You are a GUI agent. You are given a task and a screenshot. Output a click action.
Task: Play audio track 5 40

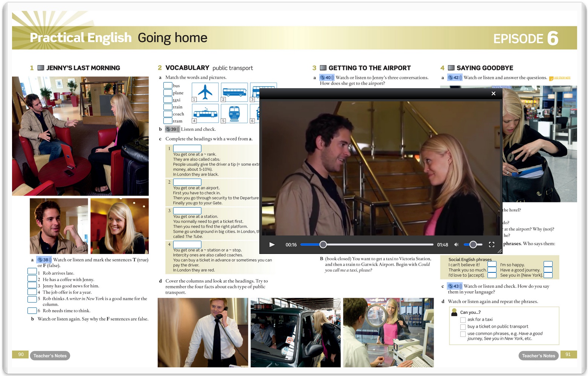click(x=327, y=78)
